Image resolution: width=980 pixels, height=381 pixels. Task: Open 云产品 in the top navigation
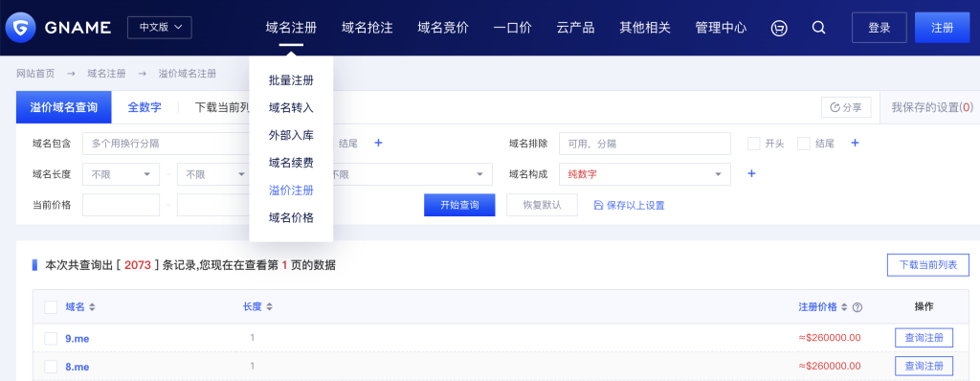point(575,28)
